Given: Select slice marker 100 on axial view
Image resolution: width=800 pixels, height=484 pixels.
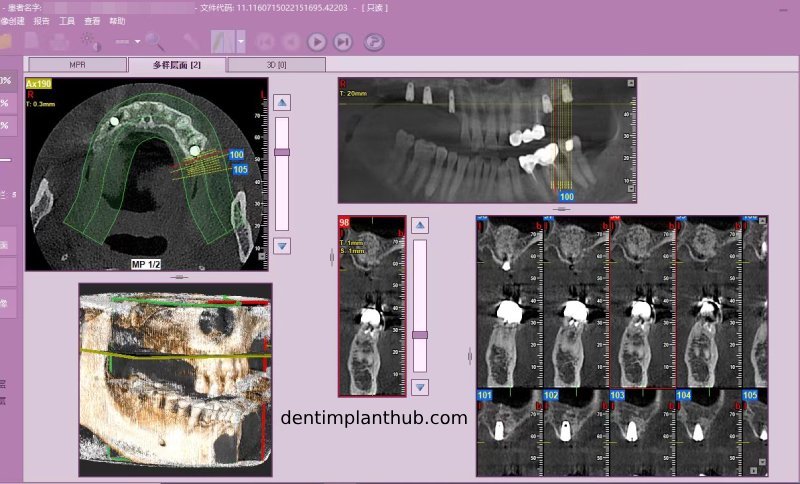Looking at the screenshot, I should click(x=236, y=155).
